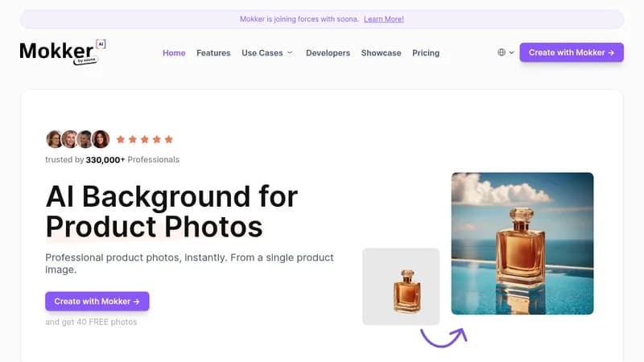Click the '330,000+' text
The image size is (644, 362).
coord(105,159)
